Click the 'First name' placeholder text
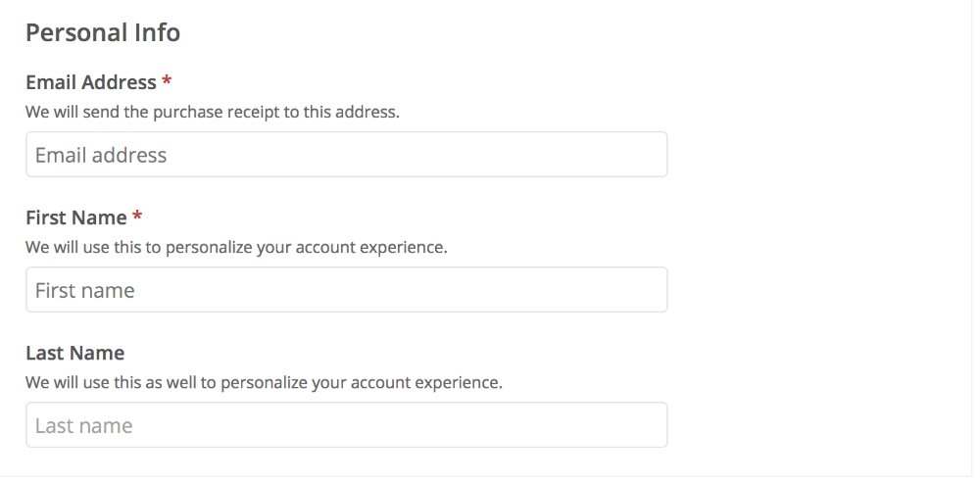The height and width of the screenshot is (483, 980). 84,290
